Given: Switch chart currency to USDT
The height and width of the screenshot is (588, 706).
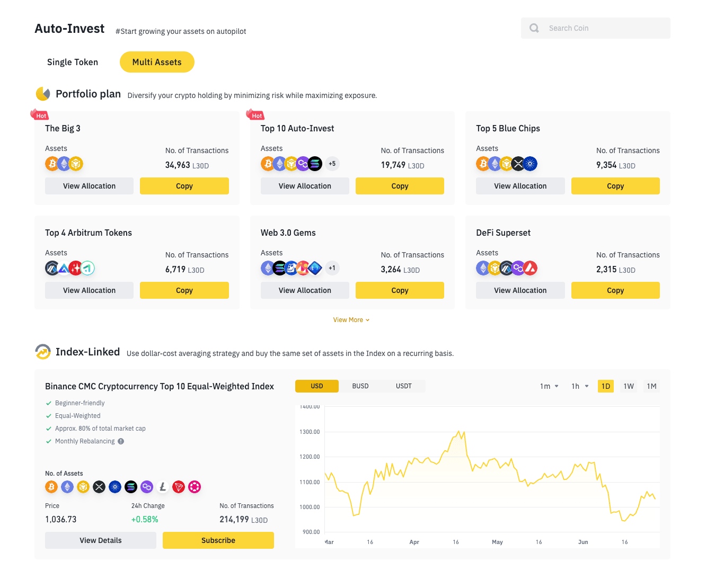Looking at the screenshot, I should (404, 386).
